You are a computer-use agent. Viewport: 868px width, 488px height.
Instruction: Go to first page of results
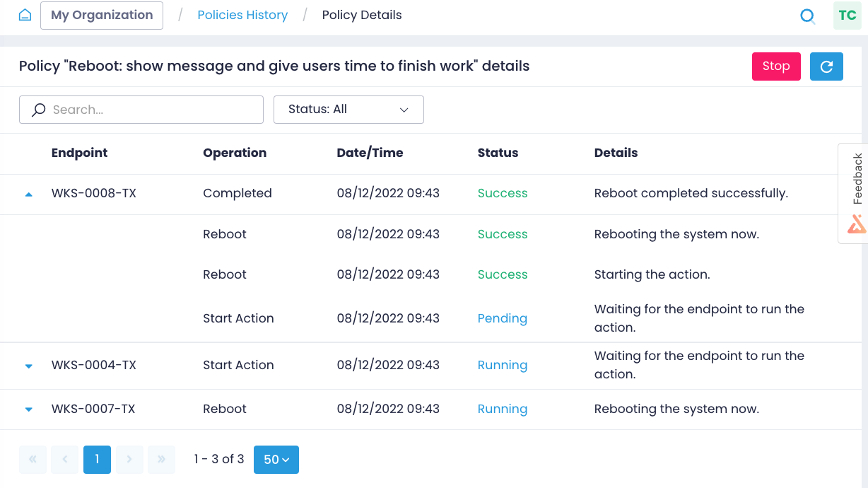click(33, 459)
